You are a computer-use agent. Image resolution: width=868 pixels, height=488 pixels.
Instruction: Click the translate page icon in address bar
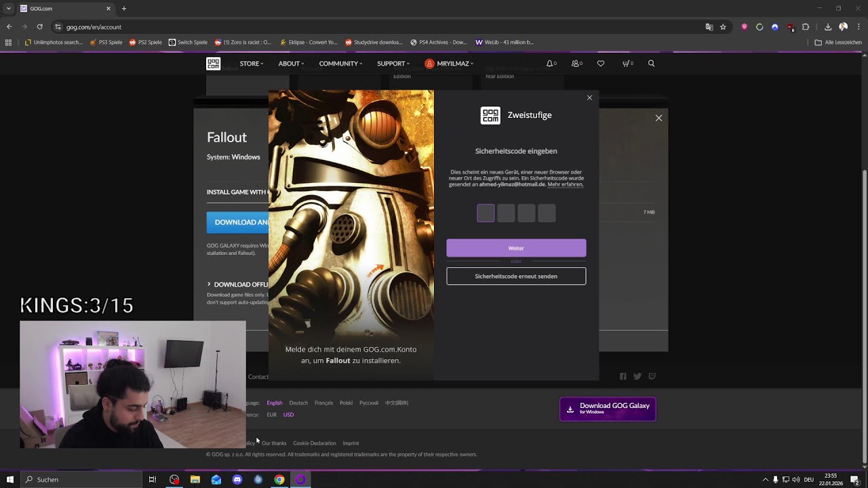(709, 27)
